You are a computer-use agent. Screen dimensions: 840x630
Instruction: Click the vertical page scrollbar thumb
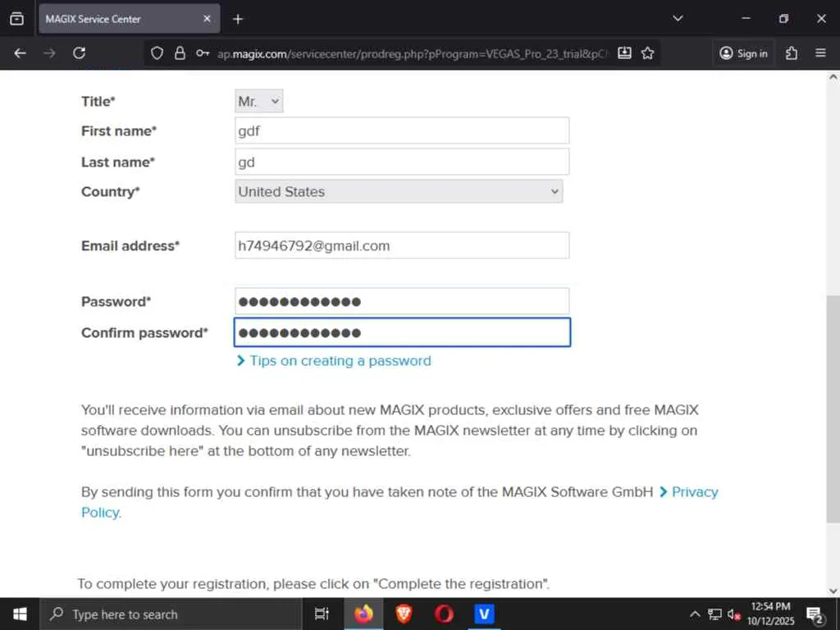pos(833,409)
